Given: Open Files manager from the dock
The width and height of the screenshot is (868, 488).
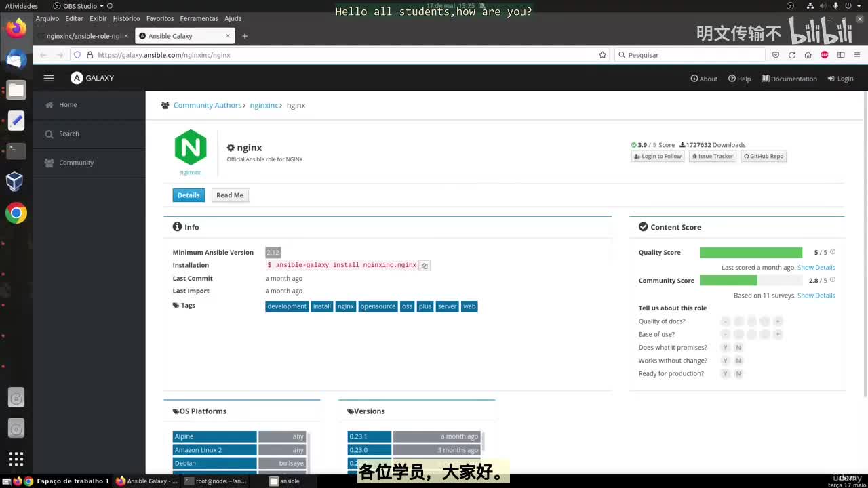Looking at the screenshot, I should 16,89.
